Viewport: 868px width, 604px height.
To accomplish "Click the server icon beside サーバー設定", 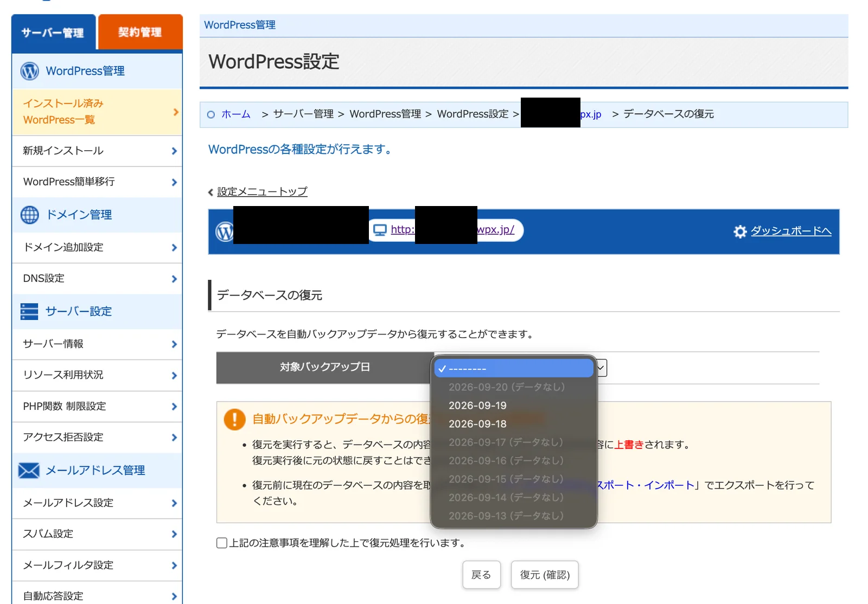I will (29, 311).
